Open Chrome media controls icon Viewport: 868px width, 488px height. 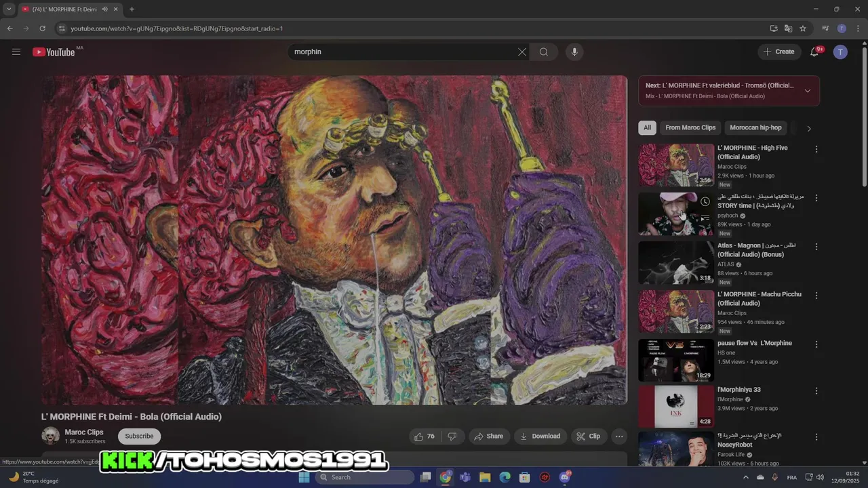pos(825,28)
